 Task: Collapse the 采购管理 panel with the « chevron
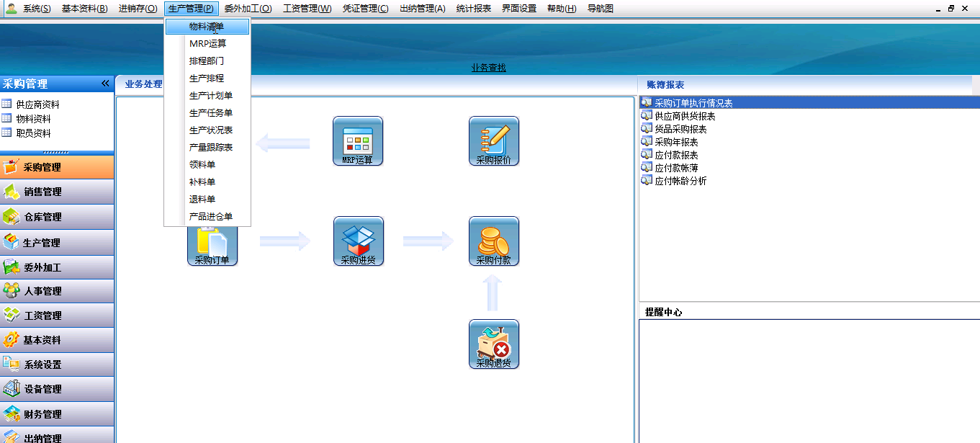click(x=104, y=83)
